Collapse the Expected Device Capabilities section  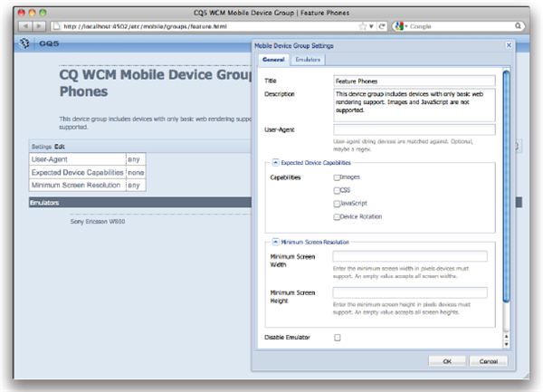[x=275, y=162]
